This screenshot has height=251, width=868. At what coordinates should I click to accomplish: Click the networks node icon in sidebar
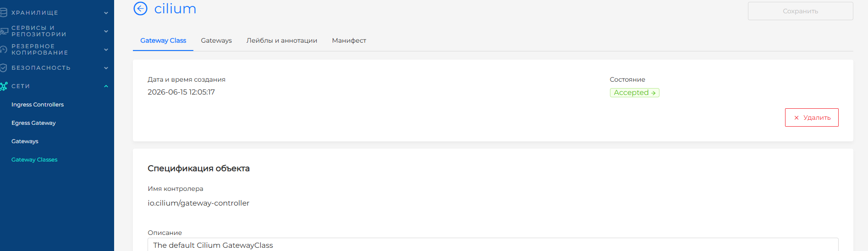(x=4, y=86)
